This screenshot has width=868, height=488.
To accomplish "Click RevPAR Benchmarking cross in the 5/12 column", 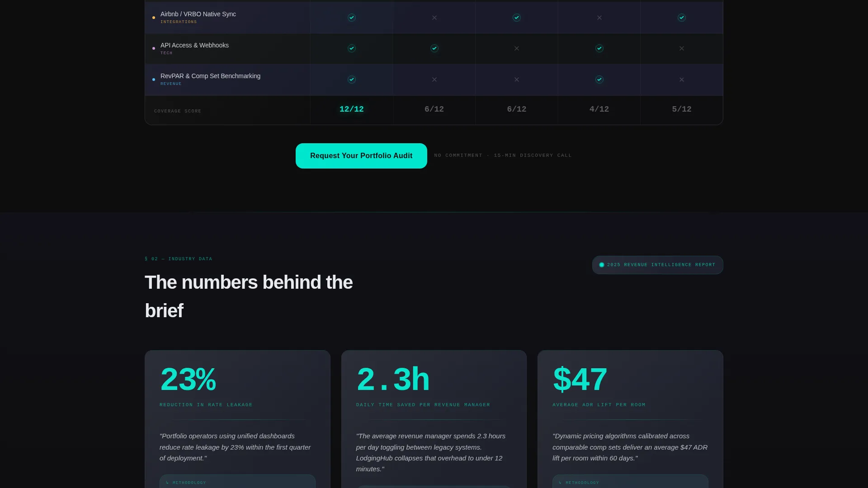I will 682,80.
